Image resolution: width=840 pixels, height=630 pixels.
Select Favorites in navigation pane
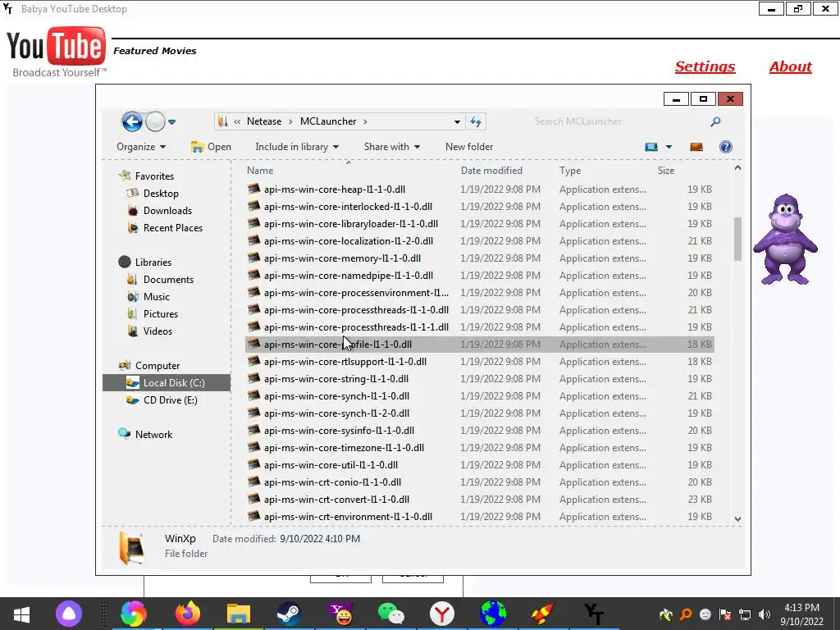point(154,176)
